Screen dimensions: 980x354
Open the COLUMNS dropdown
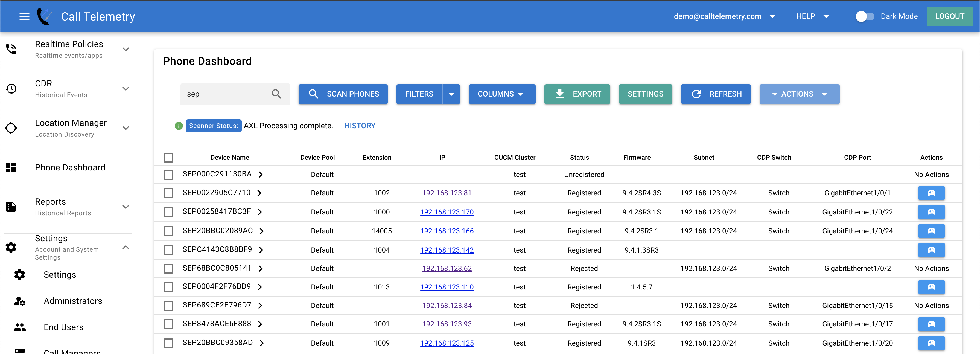pos(502,94)
